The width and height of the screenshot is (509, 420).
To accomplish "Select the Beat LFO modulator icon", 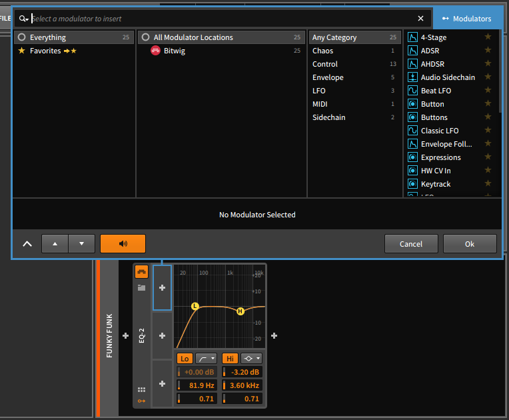I will pyautogui.click(x=412, y=91).
